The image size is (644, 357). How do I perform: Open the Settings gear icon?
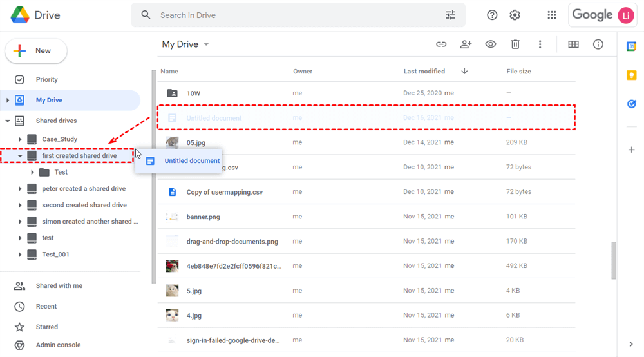(x=515, y=15)
